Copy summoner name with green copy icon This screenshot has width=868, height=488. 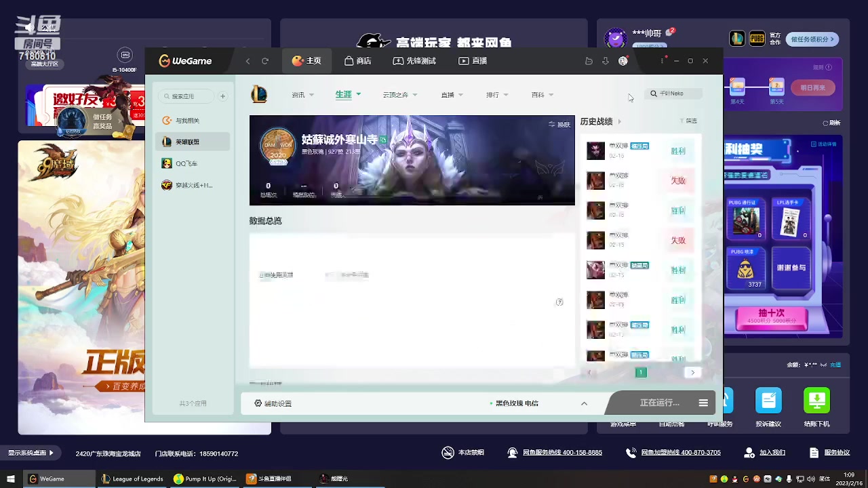click(x=383, y=140)
